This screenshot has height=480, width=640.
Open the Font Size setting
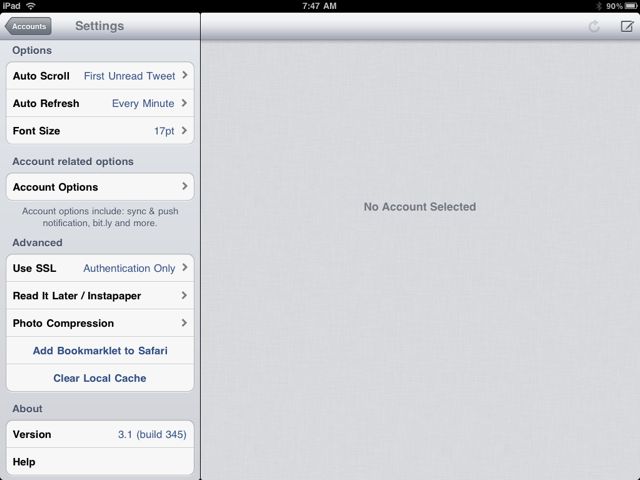coord(100,131)
